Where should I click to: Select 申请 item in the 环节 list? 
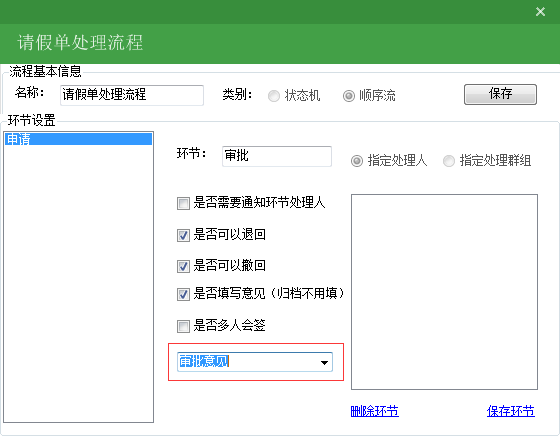tap(78, 139)
